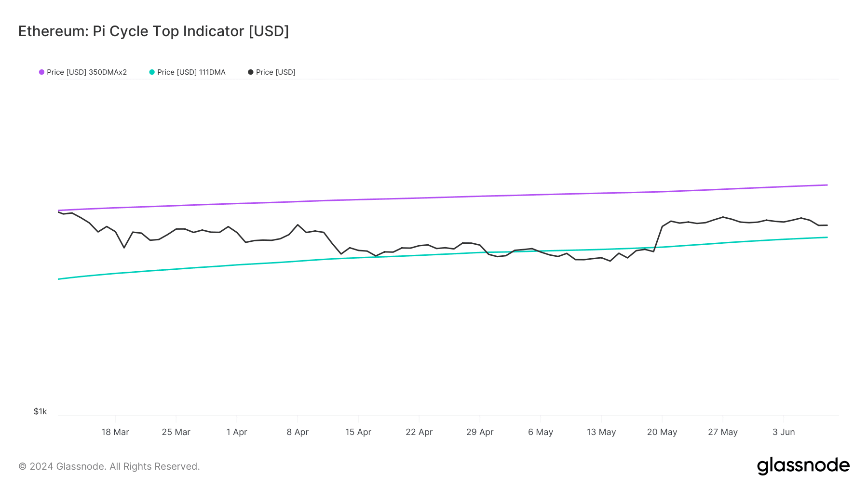Click the 3 Jun x-axis tick label
868x488 pixels.
(784, 432)
